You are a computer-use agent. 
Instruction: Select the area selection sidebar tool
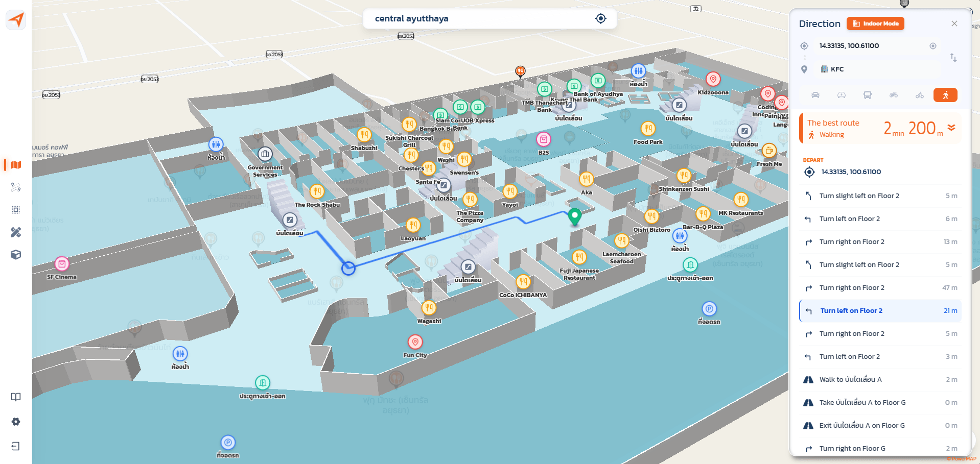coord(16,210)
